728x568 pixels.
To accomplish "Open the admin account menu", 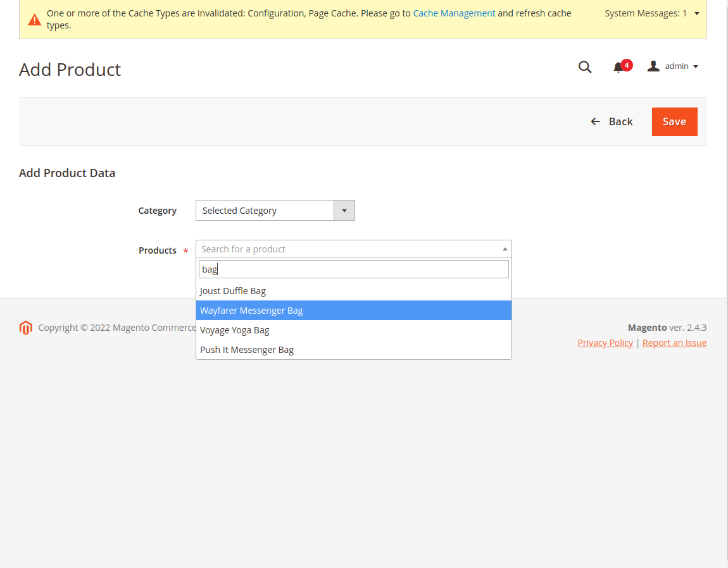I will [673, 66].
